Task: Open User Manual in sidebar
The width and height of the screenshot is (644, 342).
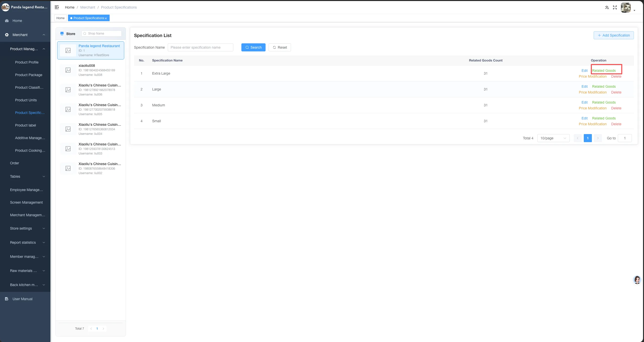Action: 25,299
